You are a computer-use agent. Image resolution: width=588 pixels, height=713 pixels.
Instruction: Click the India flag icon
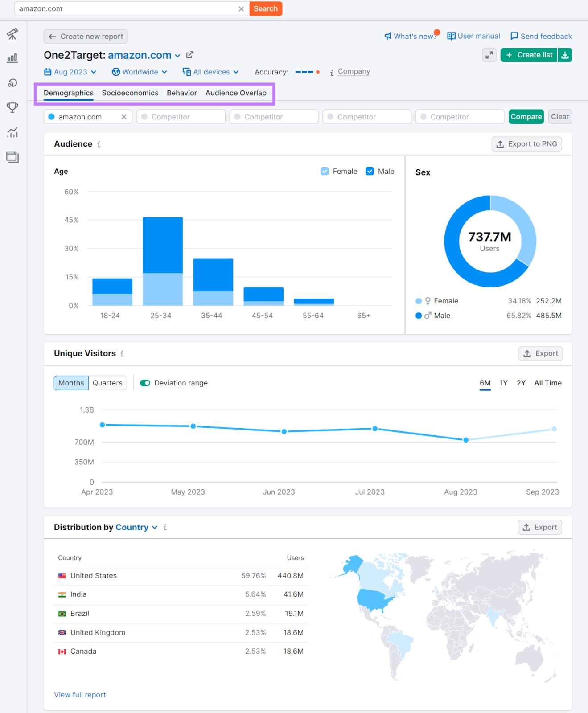click(62, 594)
